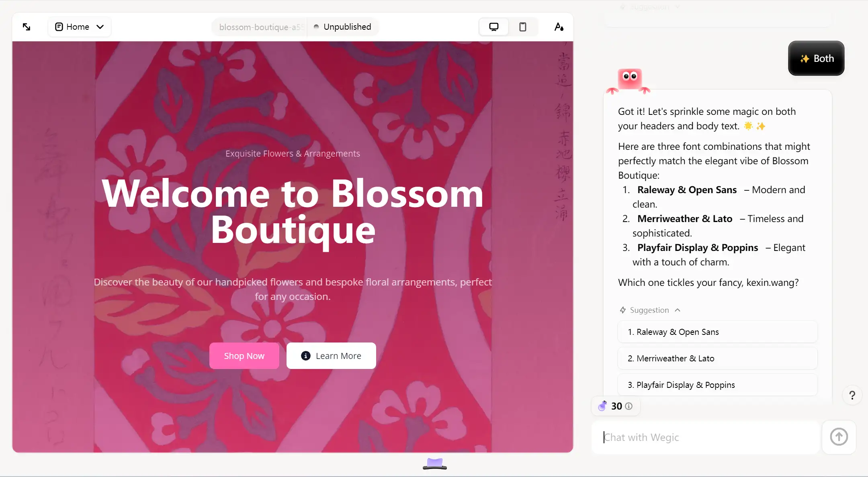868x477 pixels.
Task: Open font settings via the letter-A icon
Action: coord(559,26)
